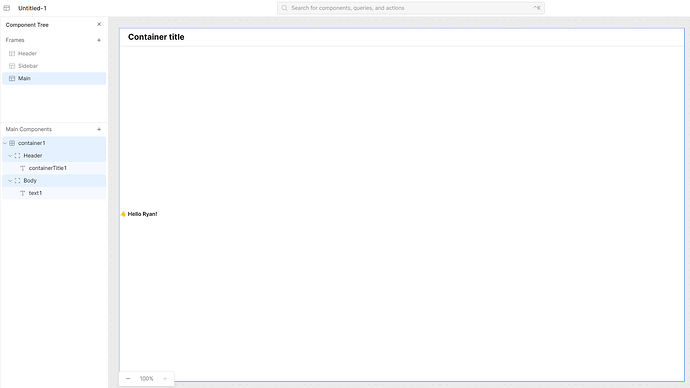The height and width of the screenshot is (388, 690).
Task: Collapse the Header section under container1
Action: 10,156
